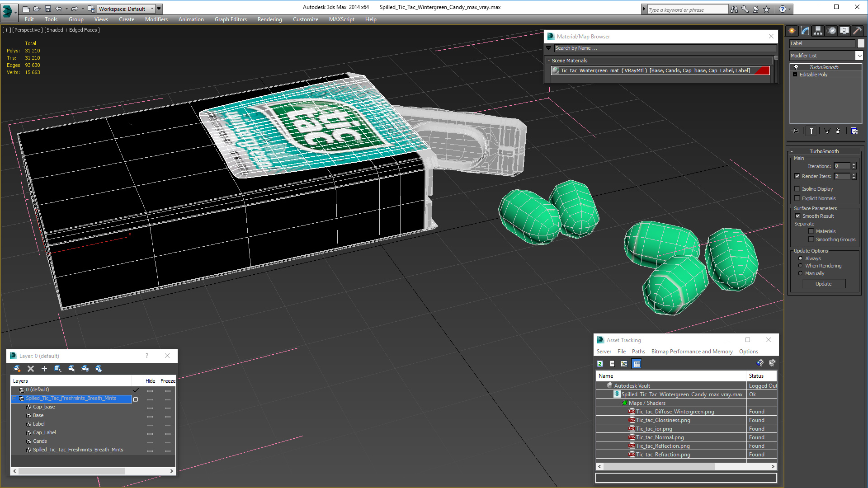Viewport: 868px width, 488px height.
Task: Collapse the Scene Materials section
Action: pos(549,61)
